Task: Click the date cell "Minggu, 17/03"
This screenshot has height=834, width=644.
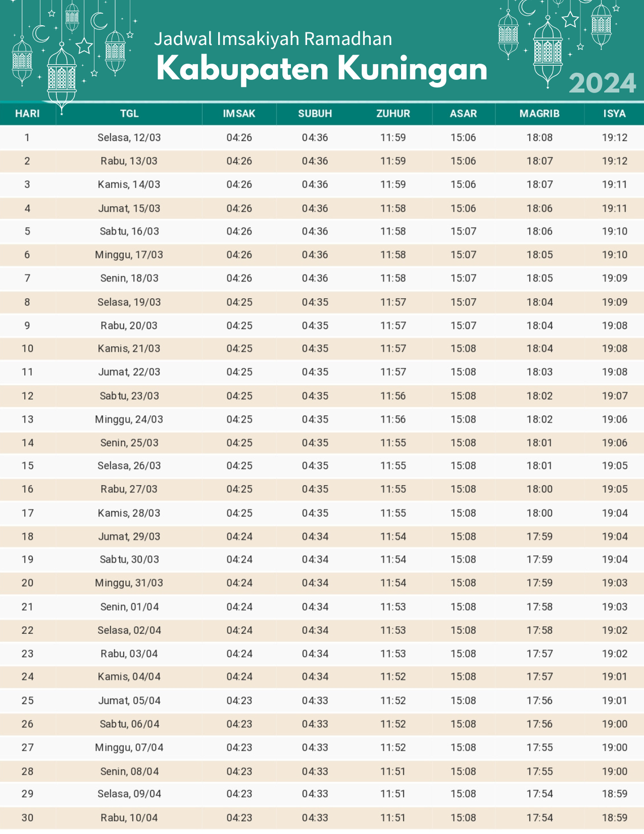Action: pyautogui.click(x=129, y=255)
